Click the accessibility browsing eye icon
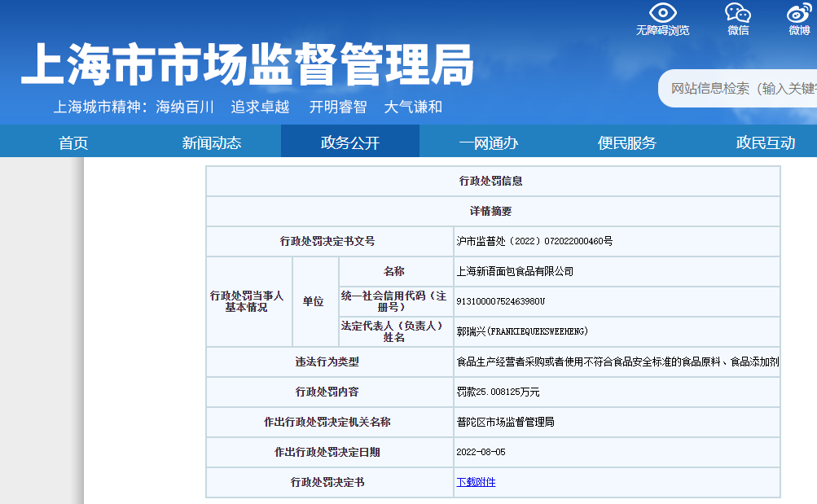Viewport: 817px width, 504px height. pyautogui.click(x=662, y=13)
